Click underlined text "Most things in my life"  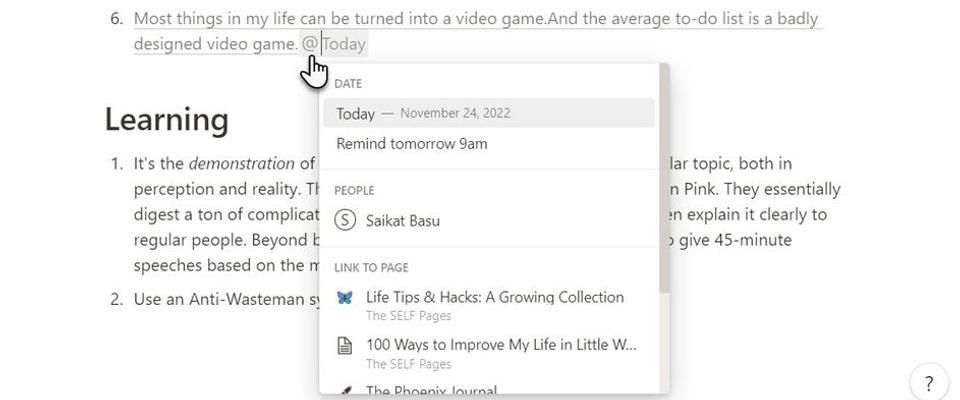(216, 18)
